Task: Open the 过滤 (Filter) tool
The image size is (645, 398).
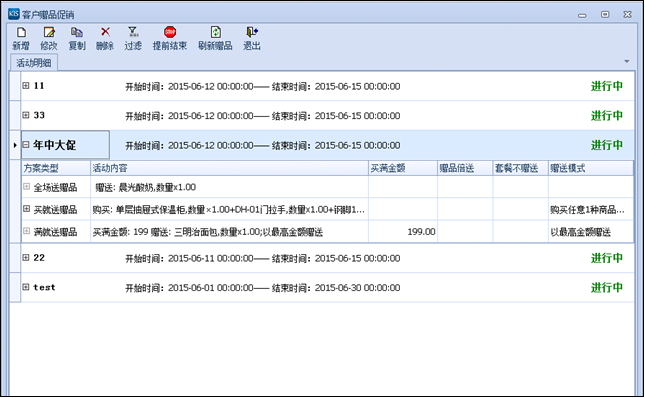Action: pyautogui.click(x=133, y=32)
